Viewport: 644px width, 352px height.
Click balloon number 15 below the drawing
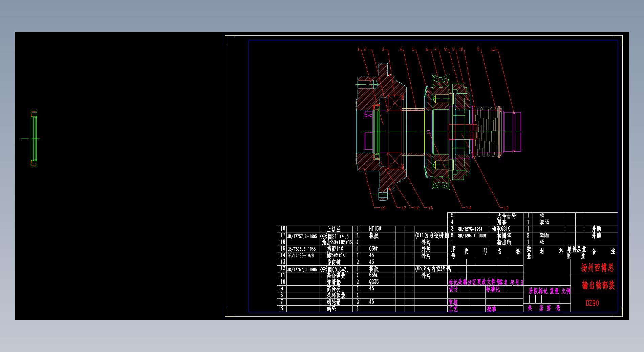click(x=430, y=208)
